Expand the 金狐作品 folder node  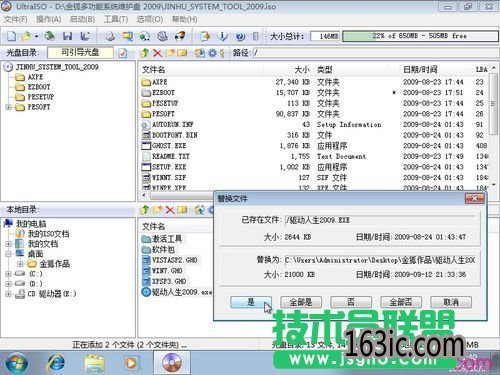[20, 264]
